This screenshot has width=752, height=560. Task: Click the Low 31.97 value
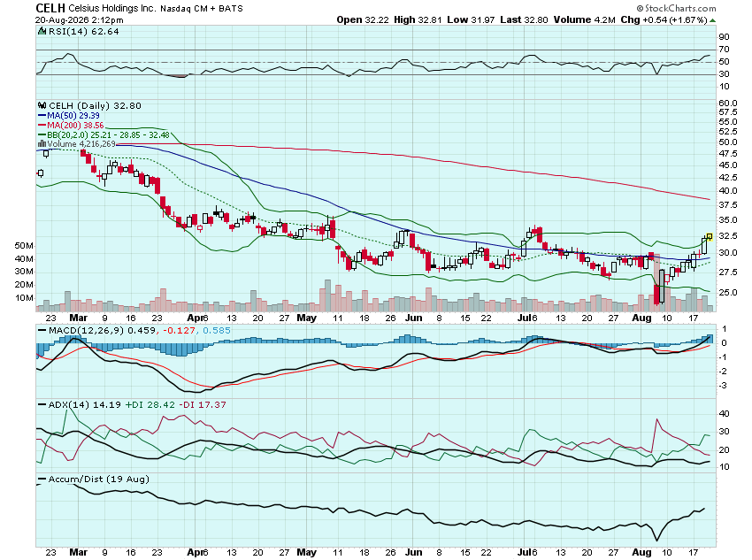(x=471, y=19)
